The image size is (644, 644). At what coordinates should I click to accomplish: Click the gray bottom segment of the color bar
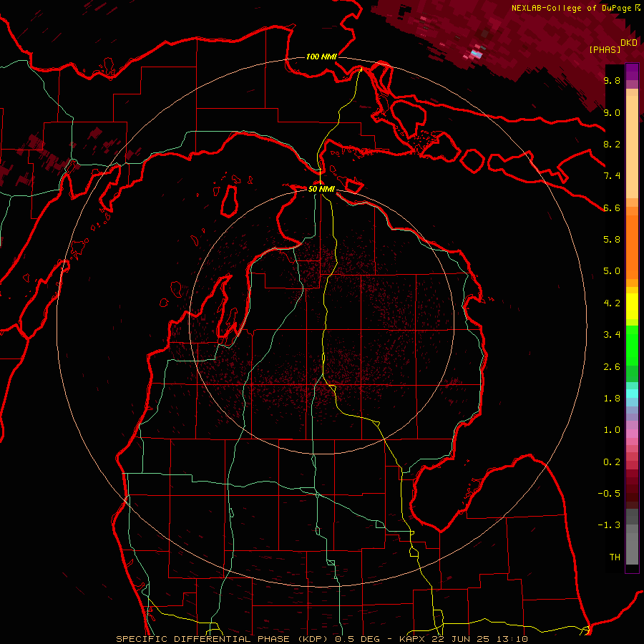pos(632,545)
